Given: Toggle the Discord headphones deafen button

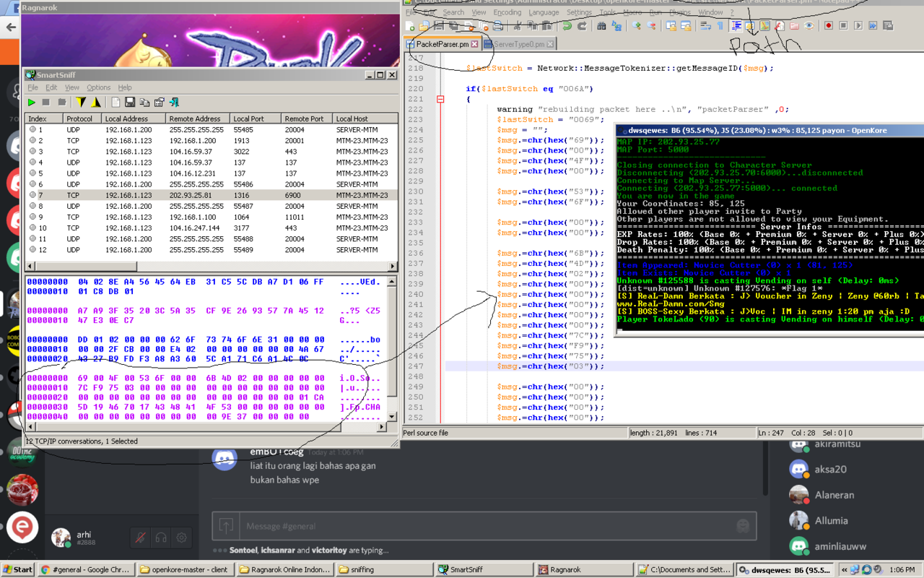Looking at the screenshot, I should [x=161, y=538].
